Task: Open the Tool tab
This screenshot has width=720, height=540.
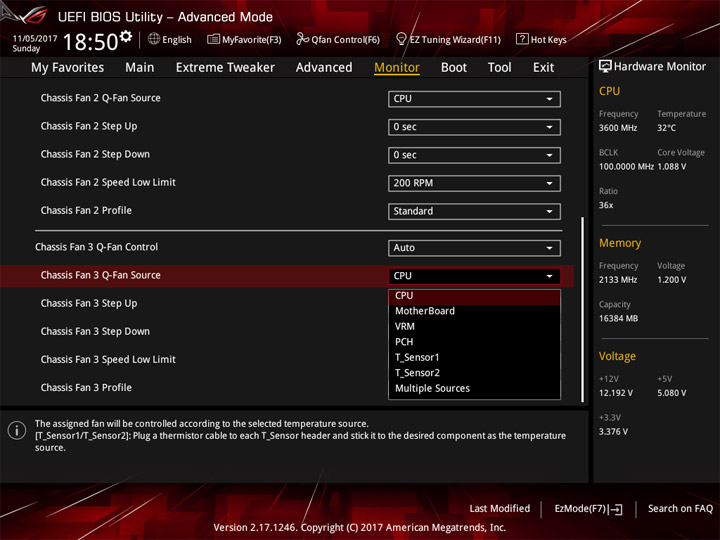Action: [499, 68]
